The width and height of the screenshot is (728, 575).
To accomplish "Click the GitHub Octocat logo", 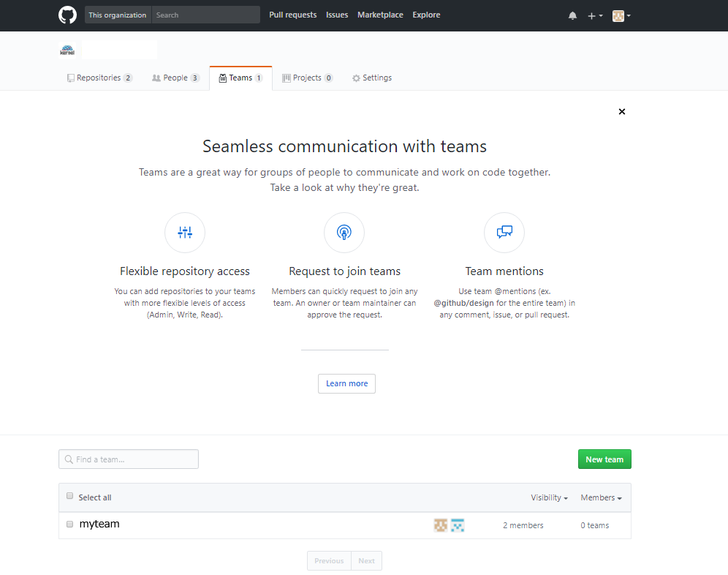I will pyautogui.click(x=67, y=15).
